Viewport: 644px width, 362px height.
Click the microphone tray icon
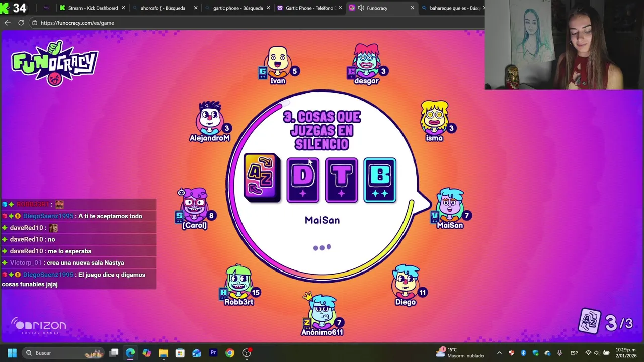[x=559, y=353]
